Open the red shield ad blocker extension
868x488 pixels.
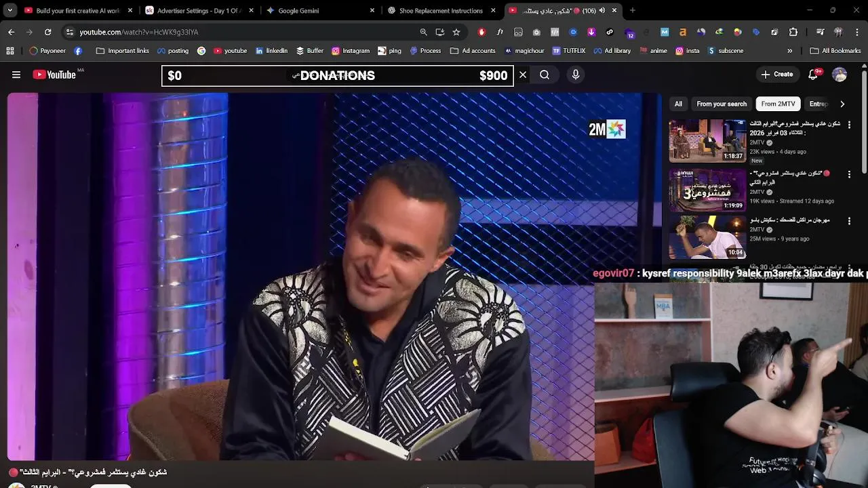(481, 32)
